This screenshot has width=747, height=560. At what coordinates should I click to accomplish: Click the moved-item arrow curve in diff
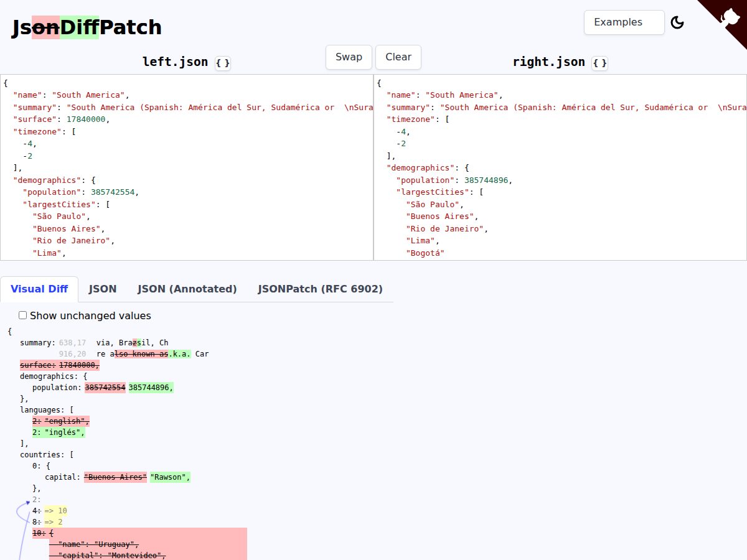tap(23, 523)
